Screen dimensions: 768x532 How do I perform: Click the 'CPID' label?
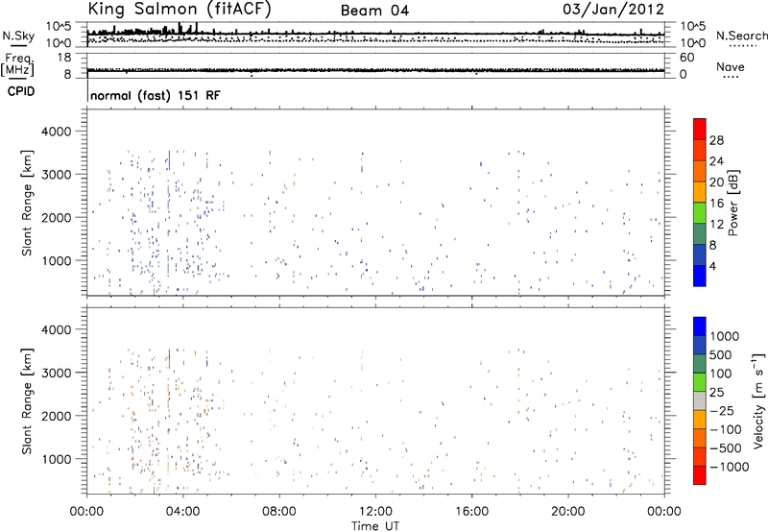click(x=21, y=91)
